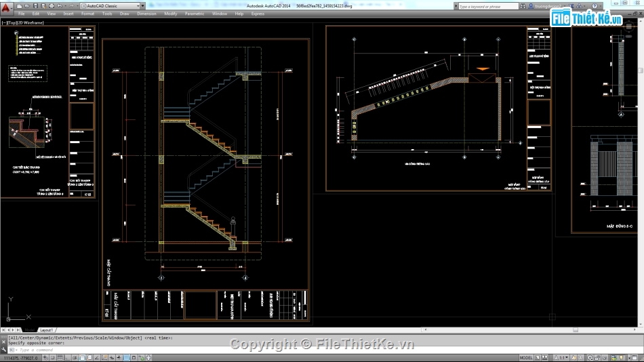The width and height of the screenshot is (644, 362).
Task: Click the coordinates readout in status bar
Action: click(x=20, y=358)
